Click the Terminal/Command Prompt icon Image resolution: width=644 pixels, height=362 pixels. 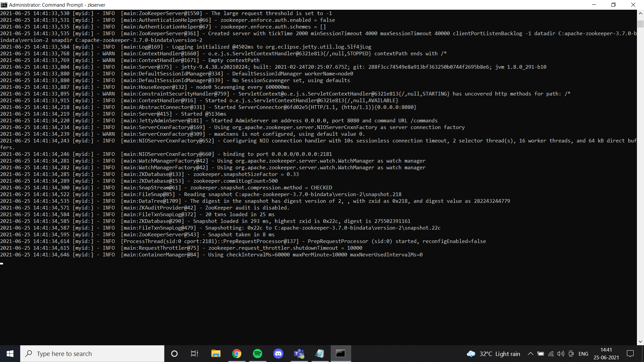pos(340,353)
